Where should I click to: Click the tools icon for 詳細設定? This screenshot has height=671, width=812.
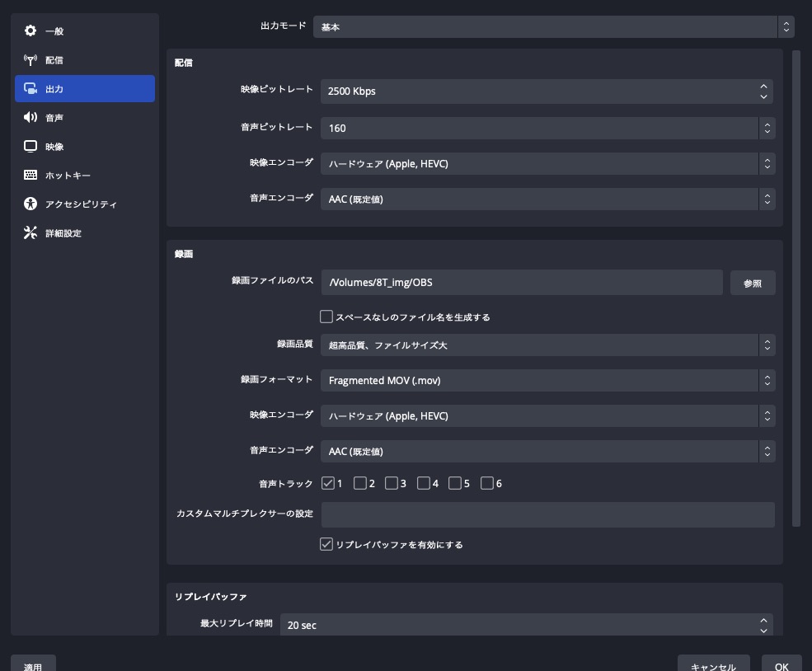(x=31, y=233)
